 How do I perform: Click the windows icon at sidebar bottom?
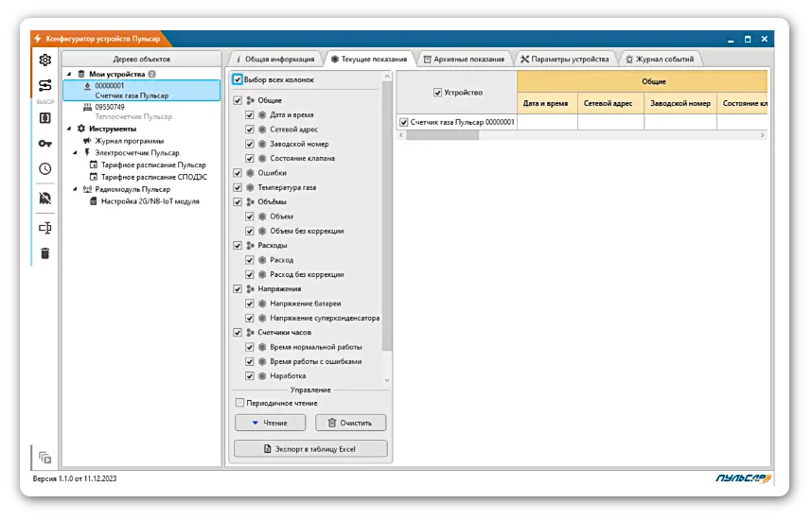coord(44,458)
